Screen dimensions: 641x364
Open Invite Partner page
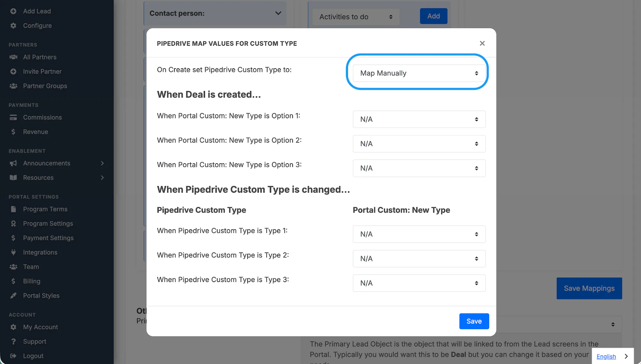(42, 71)
